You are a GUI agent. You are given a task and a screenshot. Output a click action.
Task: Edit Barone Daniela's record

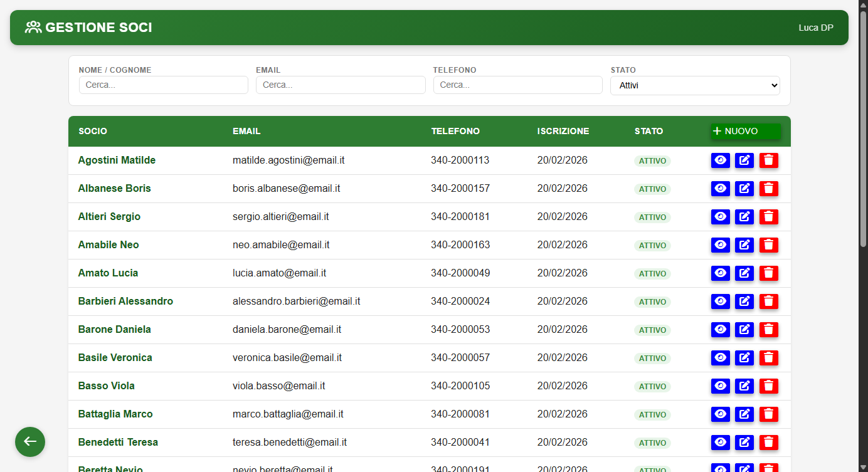pos(744,330)
